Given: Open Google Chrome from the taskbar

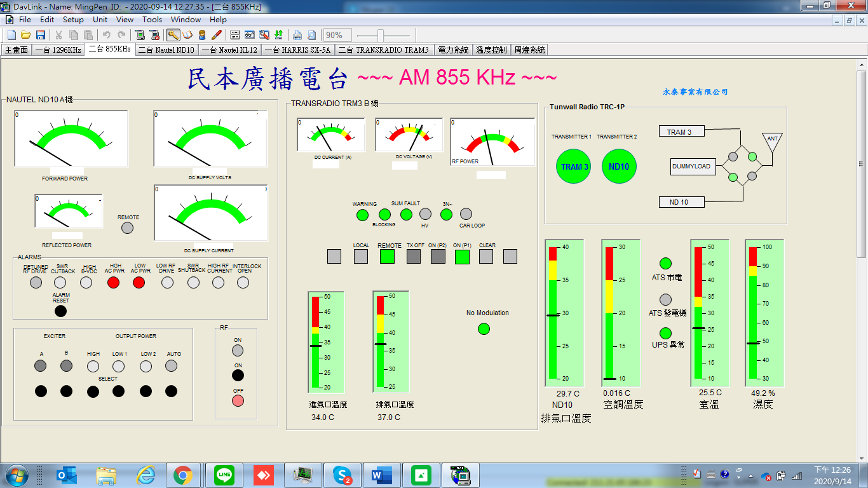Looking at the screenshot, I should pyautogui.click(x=182, y=475).
